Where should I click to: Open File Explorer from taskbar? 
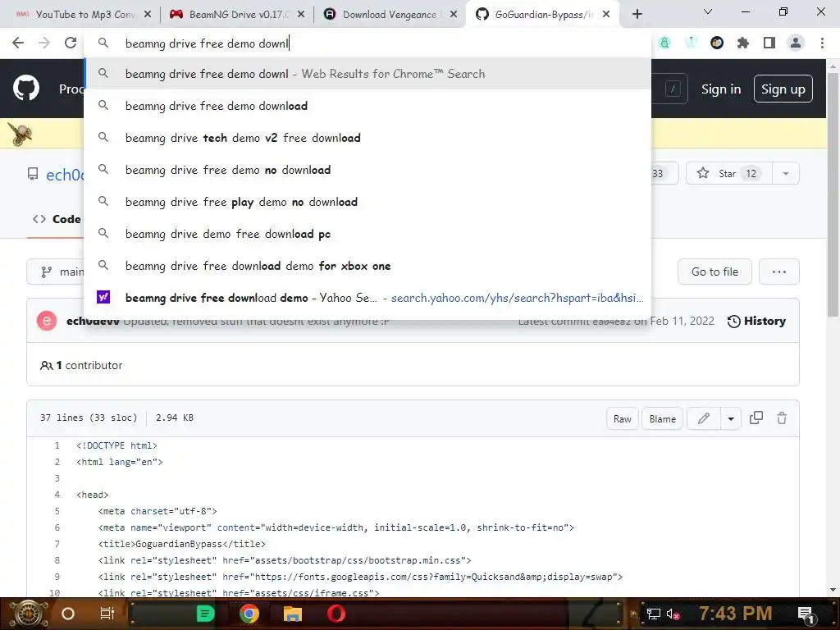point(293,614)
